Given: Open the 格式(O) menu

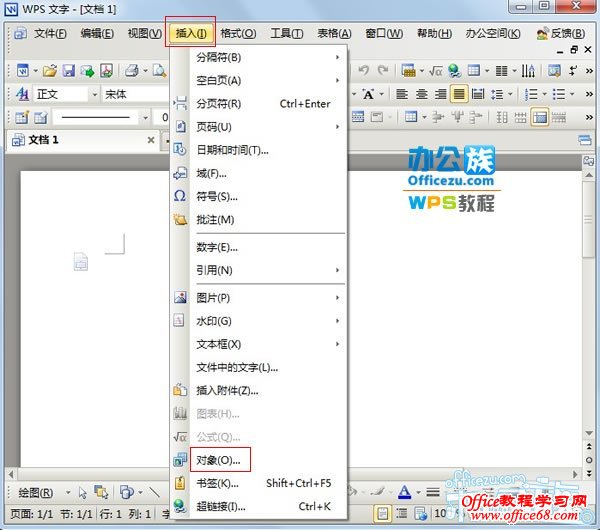Looking at the screenshot, I should (238, 33).
